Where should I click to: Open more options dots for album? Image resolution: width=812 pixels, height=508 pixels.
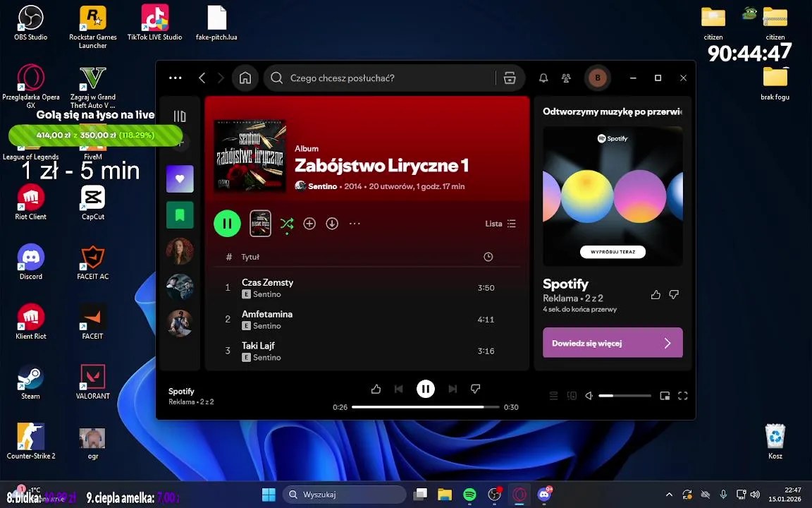click(355, 224)
